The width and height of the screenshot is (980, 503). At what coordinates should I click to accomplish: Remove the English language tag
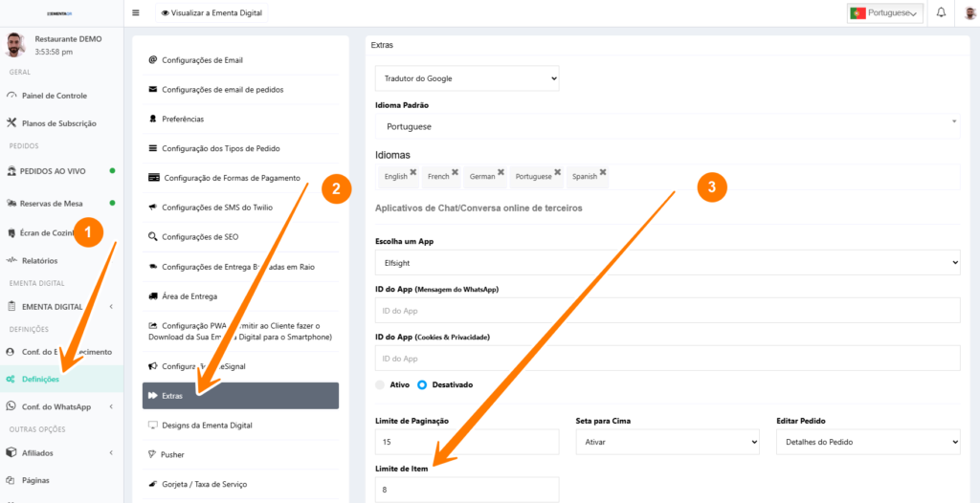click(413, 172)
